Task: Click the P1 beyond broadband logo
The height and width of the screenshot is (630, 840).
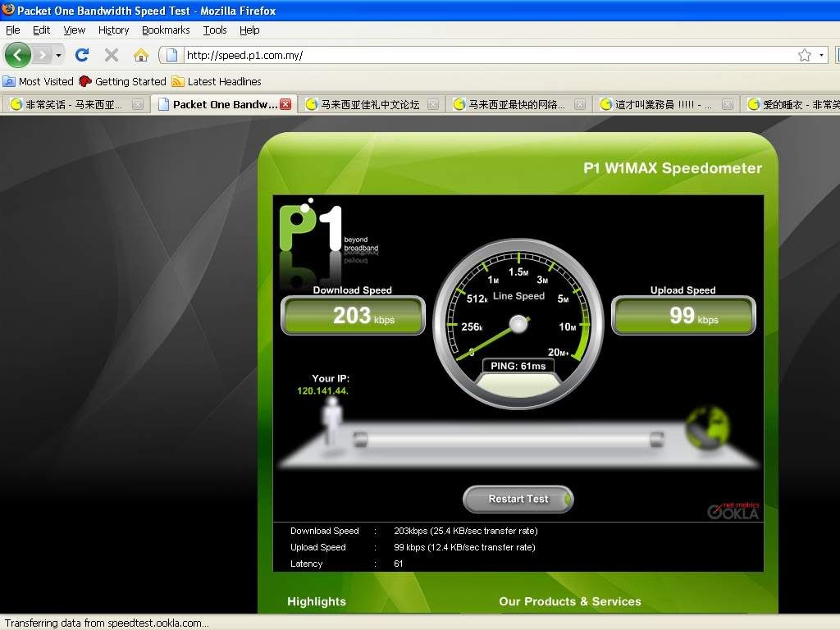Action: point(312,228)
